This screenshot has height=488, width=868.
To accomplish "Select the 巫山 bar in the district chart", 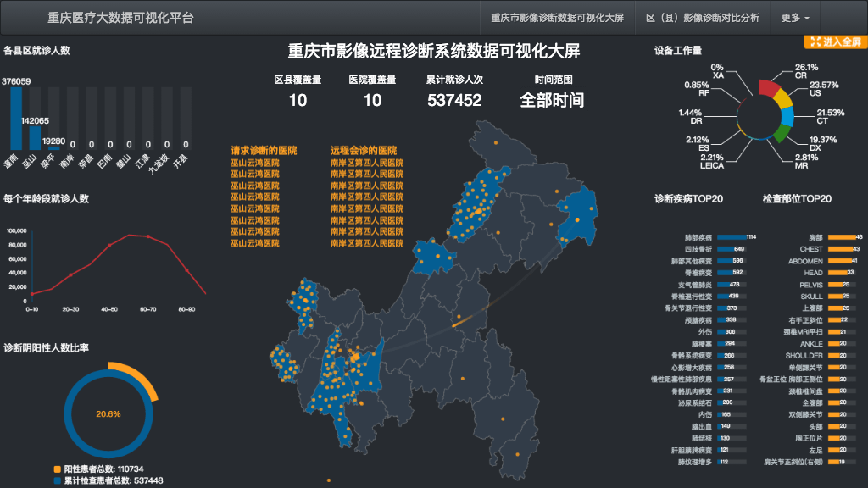I will tap(35, 137).
